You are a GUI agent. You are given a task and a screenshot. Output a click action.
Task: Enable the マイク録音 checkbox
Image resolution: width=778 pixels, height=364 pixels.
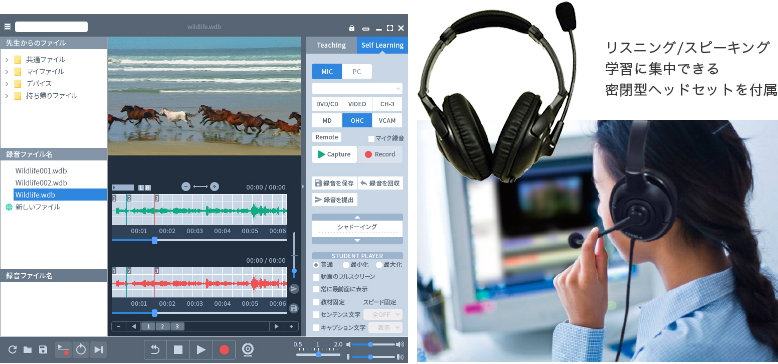tap(371, 139)
